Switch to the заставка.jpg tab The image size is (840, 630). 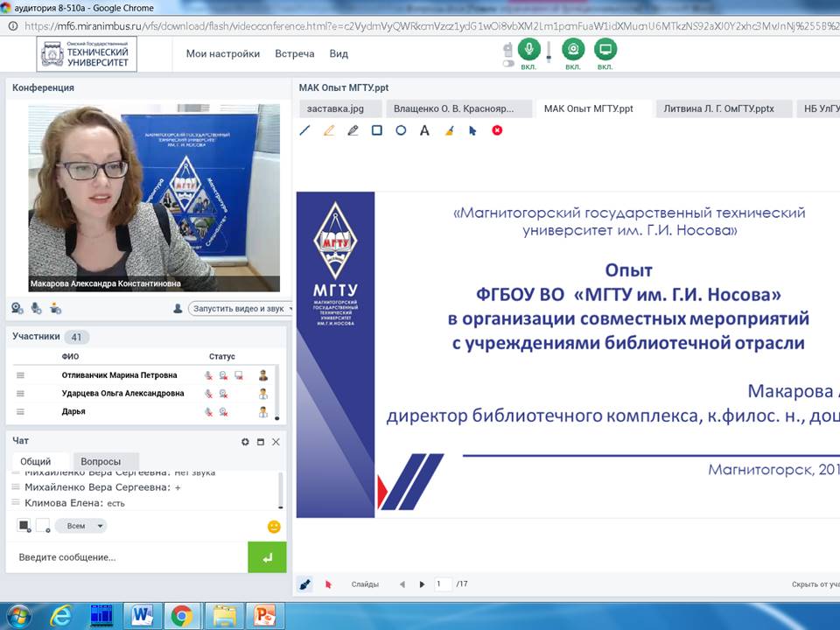pyautogui.click(x=340, y=108)
